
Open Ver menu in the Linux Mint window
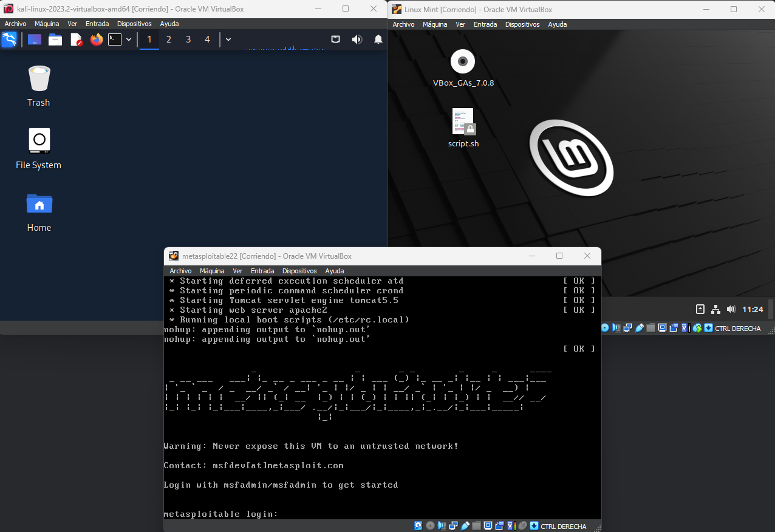coord(460,24)
